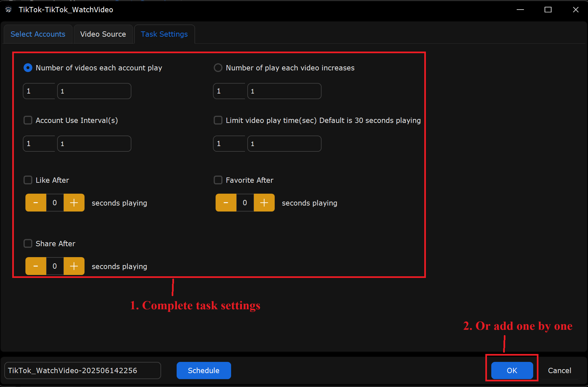Enable Account Use Interval(s) checkbox
588x387 pixels.
click(x=28, y=120)
